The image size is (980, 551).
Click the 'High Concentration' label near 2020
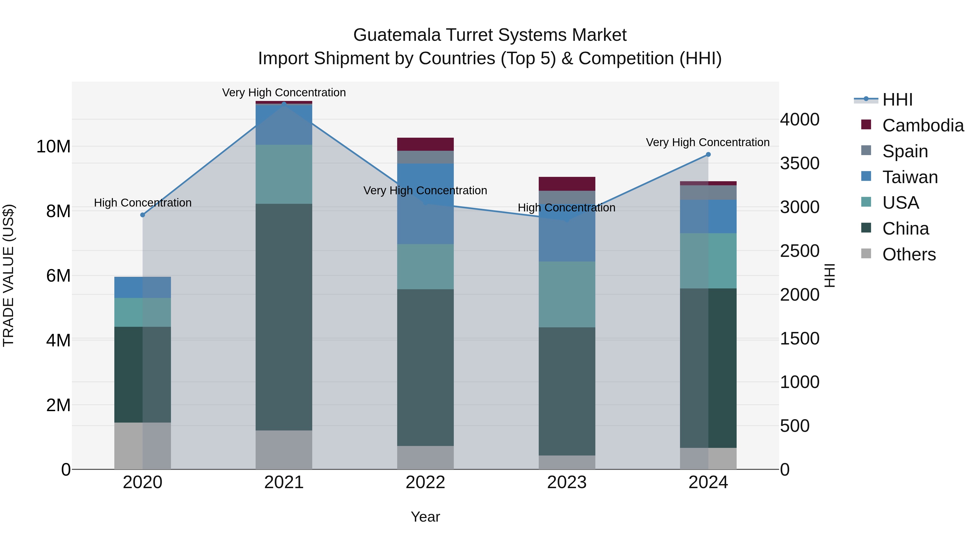(143, 203)
